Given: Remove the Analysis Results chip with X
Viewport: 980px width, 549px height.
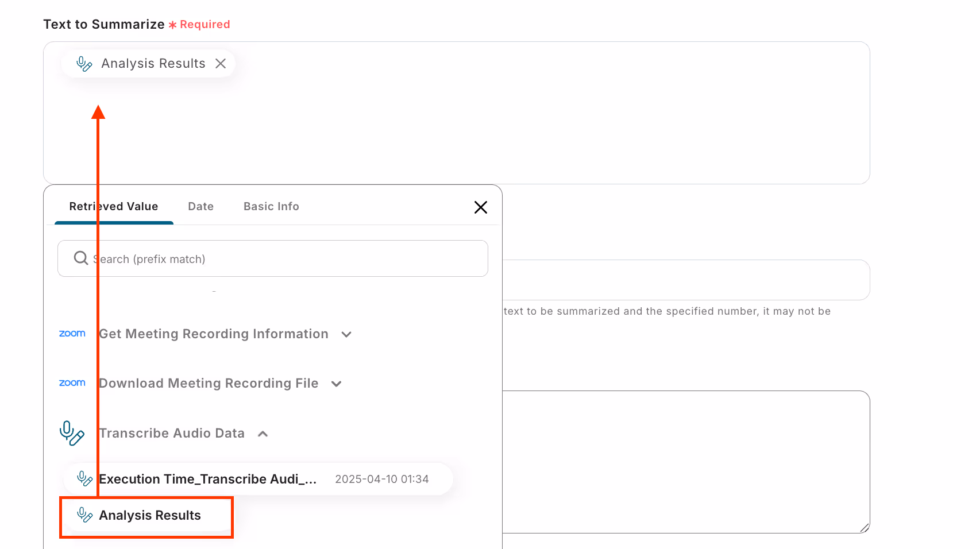Looking at the screenshot, I should pyautogui.click(x=221, y=64).
